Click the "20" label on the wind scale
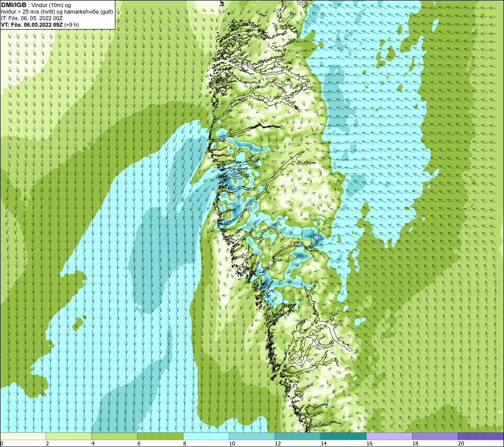 (x=461, y=443)
